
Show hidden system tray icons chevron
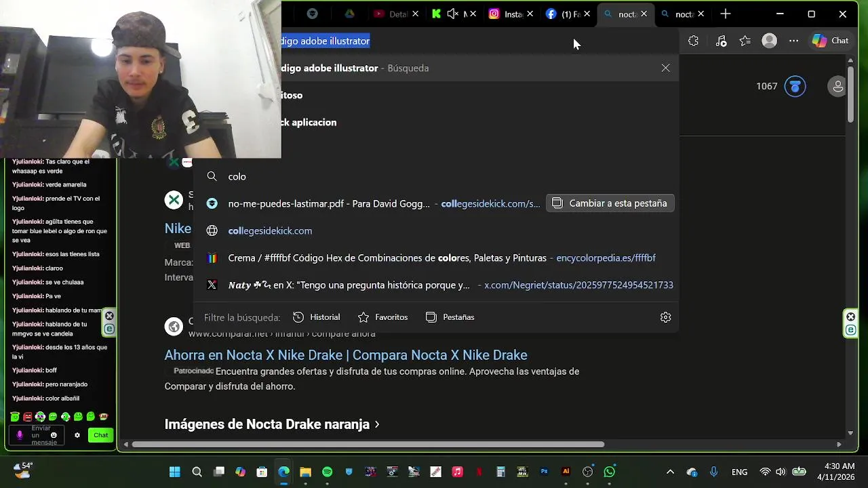click(x=670, y=472)
